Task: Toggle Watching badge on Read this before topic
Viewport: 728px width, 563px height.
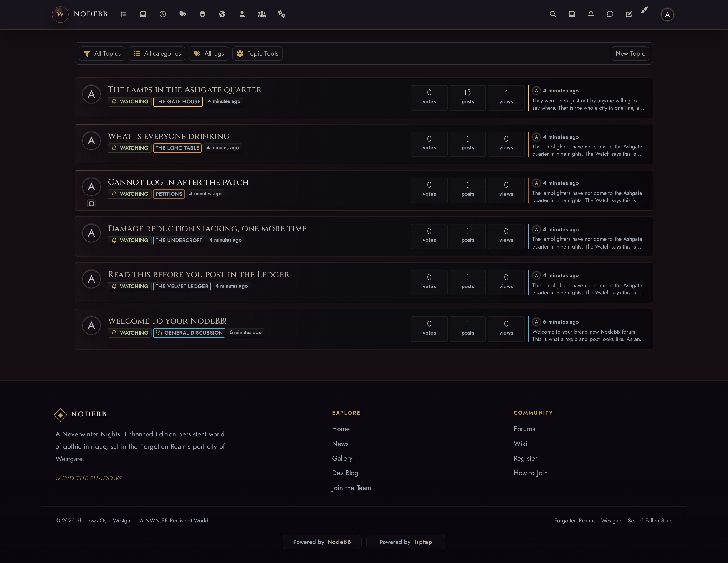Action: point(130,286)
